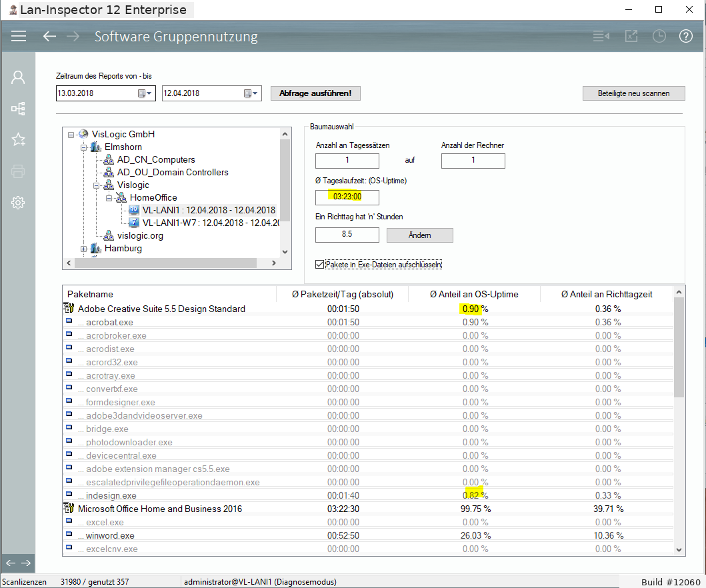Go back with the left arrow
This screenshot has width=706, height=588.
(x=49, y=36)
